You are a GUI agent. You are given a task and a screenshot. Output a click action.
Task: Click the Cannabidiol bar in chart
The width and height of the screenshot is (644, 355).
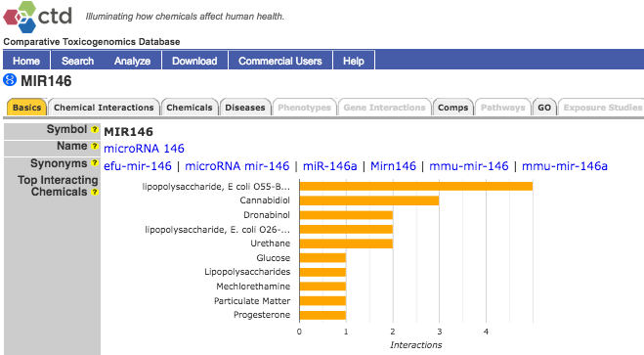pos(369,200)
